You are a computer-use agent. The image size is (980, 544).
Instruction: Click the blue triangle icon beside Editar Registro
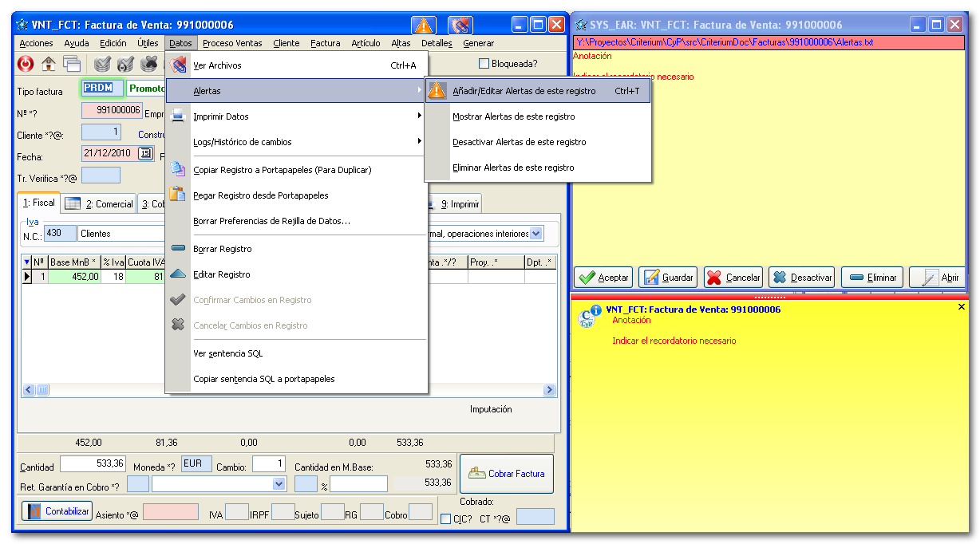click(x=179, y=274)
